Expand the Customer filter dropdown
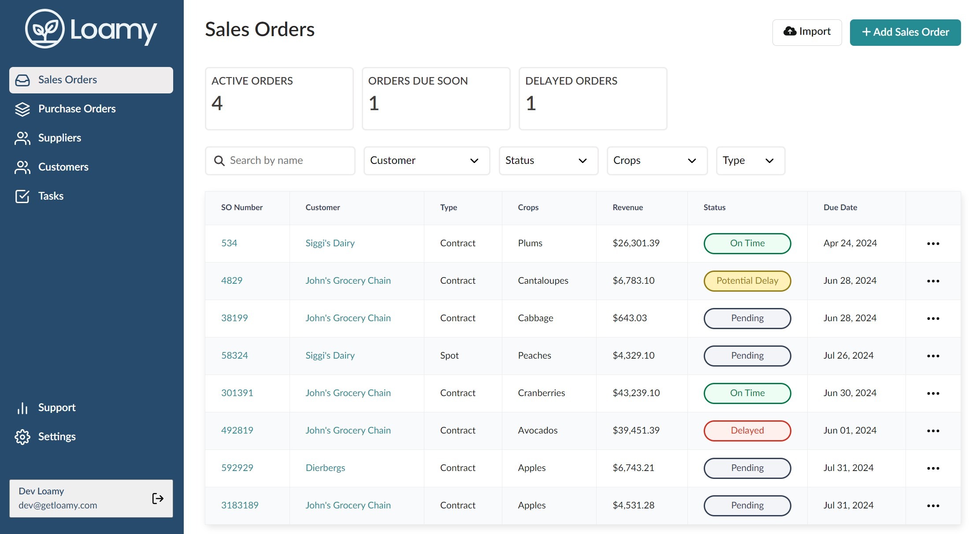The height and width of the screenshot is (534, 980). pos(427,161)
